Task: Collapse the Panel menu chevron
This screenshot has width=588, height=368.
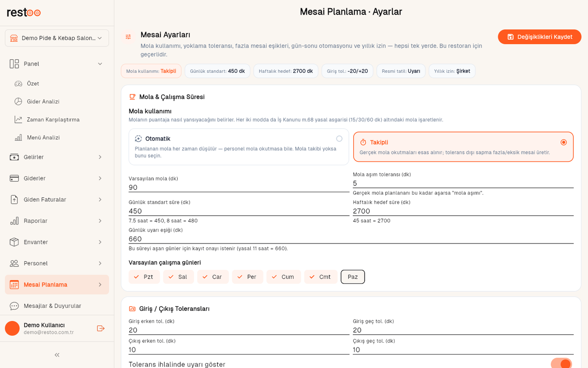Action: pos(100,64)
